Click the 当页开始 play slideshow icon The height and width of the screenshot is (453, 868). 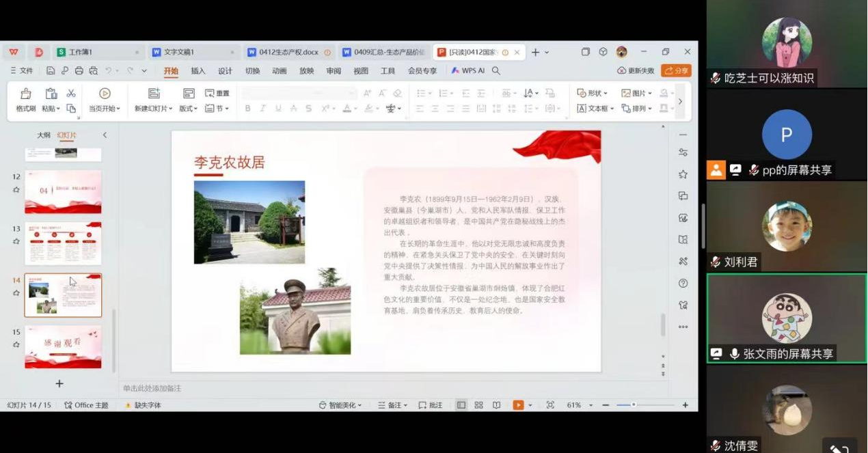(105, 94)
